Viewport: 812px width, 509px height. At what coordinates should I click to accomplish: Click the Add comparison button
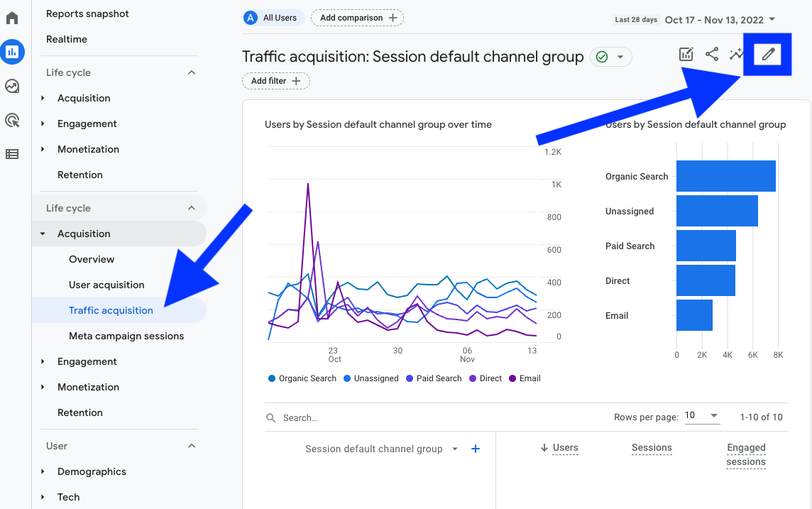(357, 18)
